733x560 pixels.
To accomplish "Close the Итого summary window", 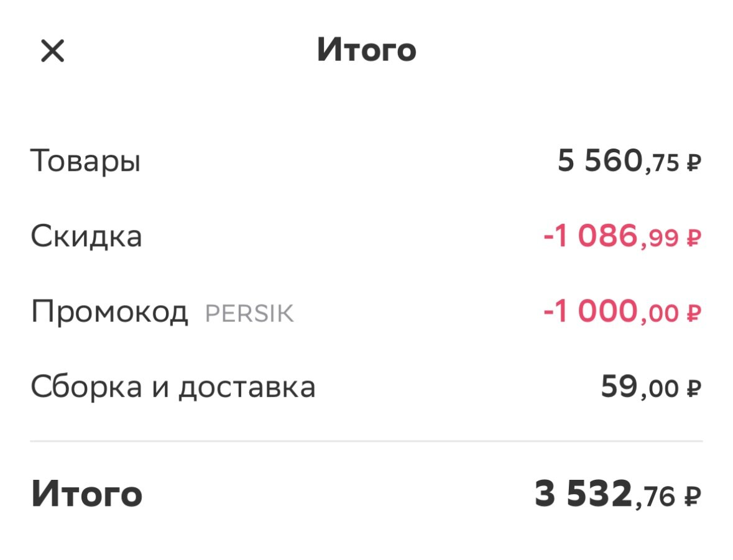I will 53,51.
